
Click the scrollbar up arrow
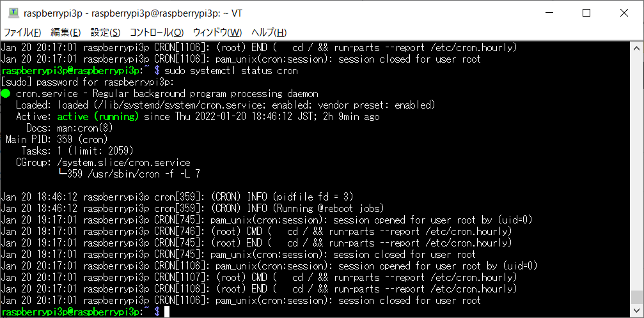coord(636,47)
